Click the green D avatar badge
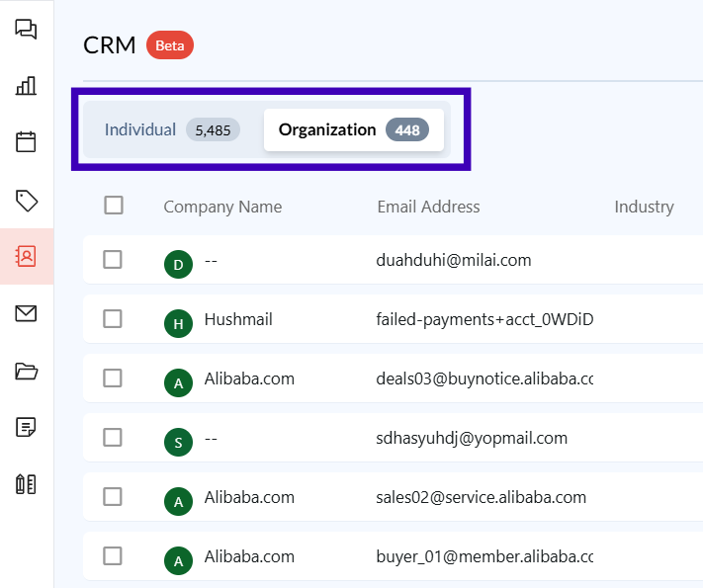 [x=178, y=264]
